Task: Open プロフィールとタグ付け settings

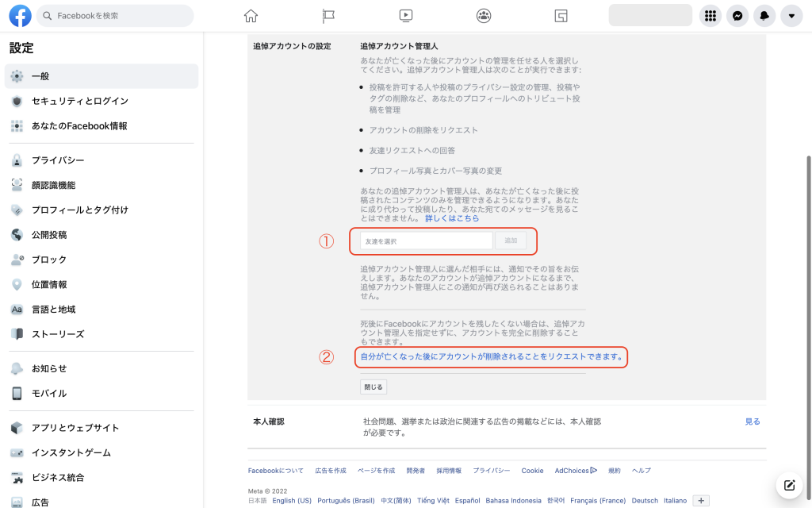Action: [101, 210]
